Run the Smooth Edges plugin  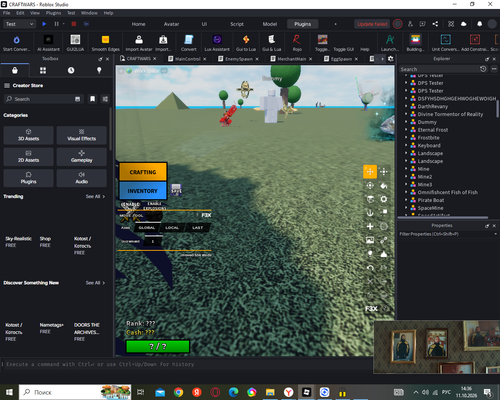click(105, 43)
